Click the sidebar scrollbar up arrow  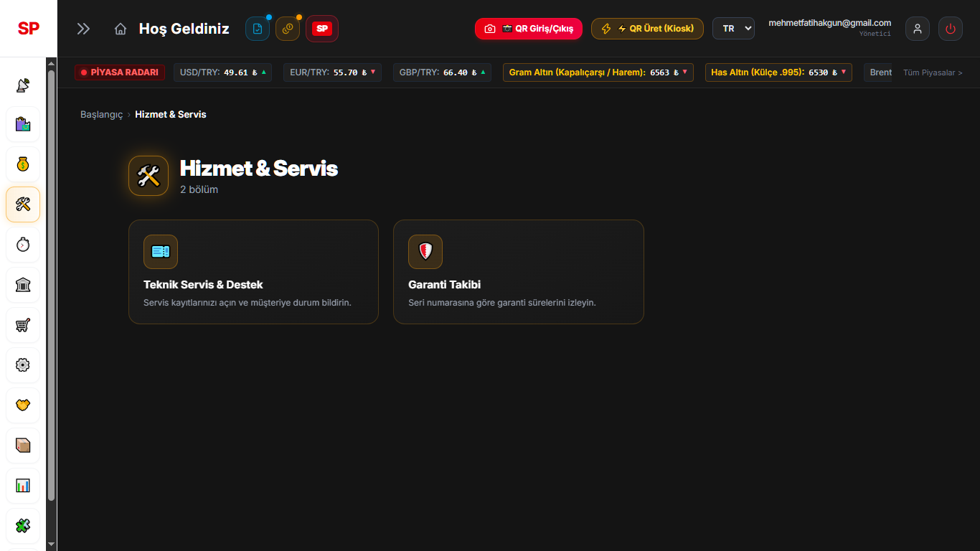[x=51, y=63]
